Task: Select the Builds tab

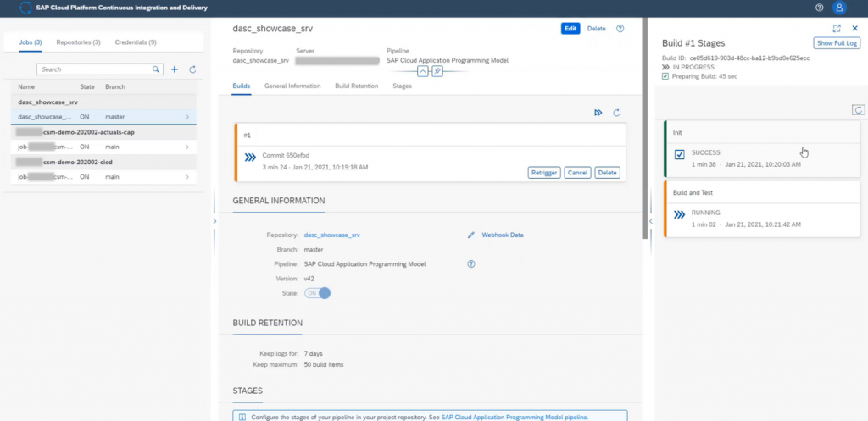Action: click(x=241, y=86)
